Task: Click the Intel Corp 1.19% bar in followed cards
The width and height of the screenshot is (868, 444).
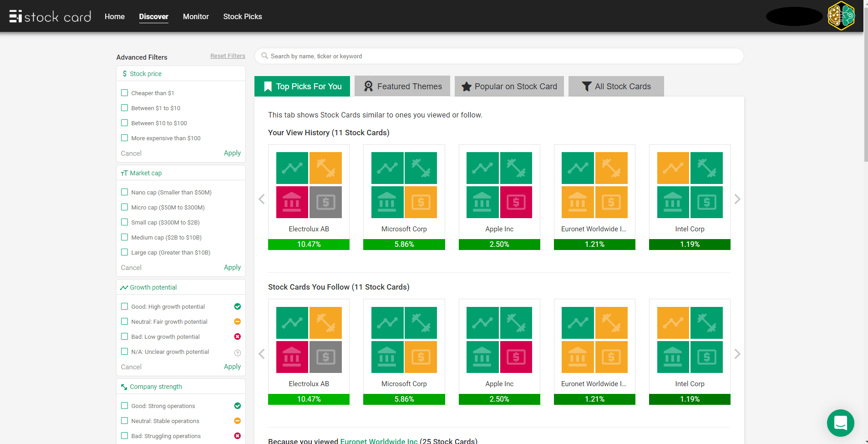Action: pos(690,399)
